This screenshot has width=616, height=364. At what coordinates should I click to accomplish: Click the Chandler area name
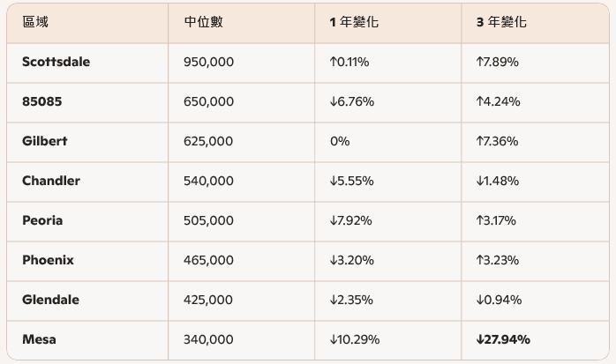click(51, 181)
